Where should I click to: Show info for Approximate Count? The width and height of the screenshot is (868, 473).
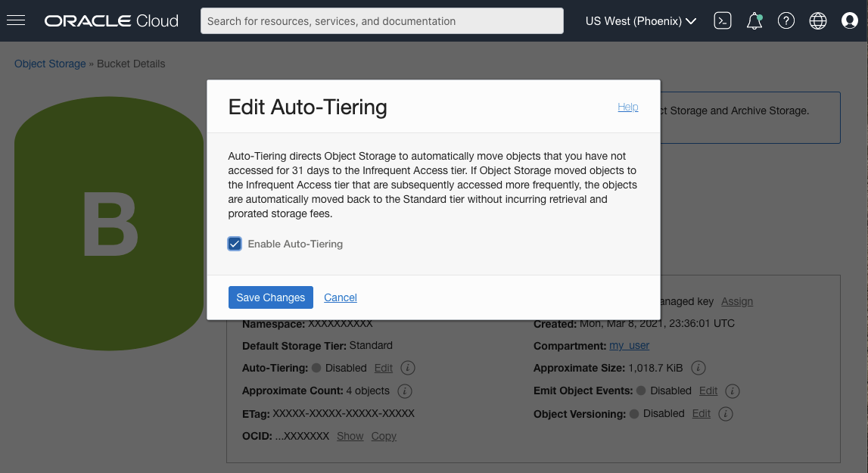(404, 391)
